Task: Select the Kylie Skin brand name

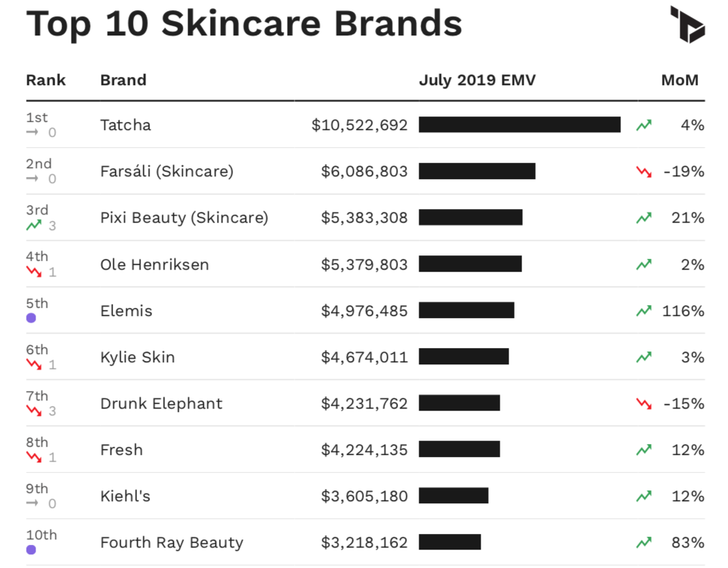Action: pos(137,358)
